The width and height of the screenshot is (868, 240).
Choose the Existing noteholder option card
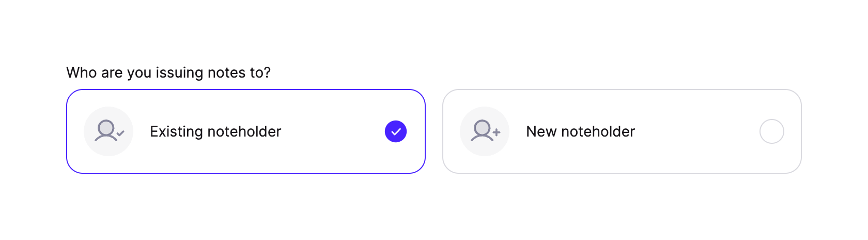245,131
